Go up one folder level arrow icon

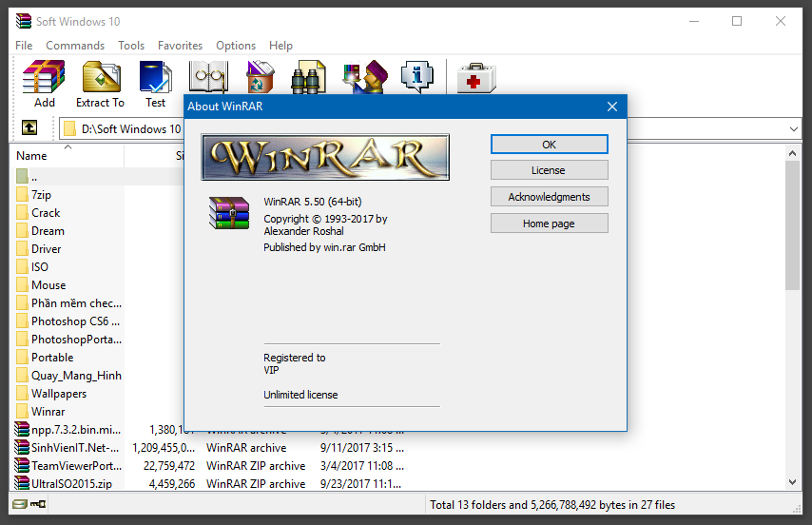29,127
